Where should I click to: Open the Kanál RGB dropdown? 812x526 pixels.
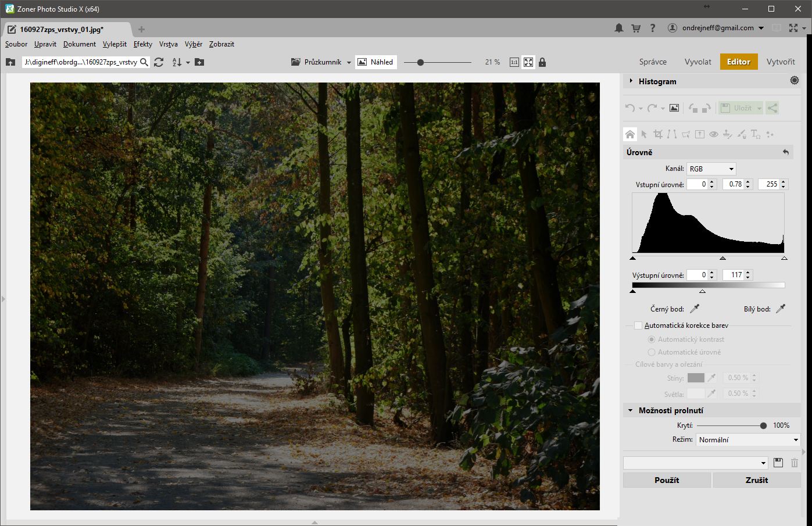tap(711, 169)
